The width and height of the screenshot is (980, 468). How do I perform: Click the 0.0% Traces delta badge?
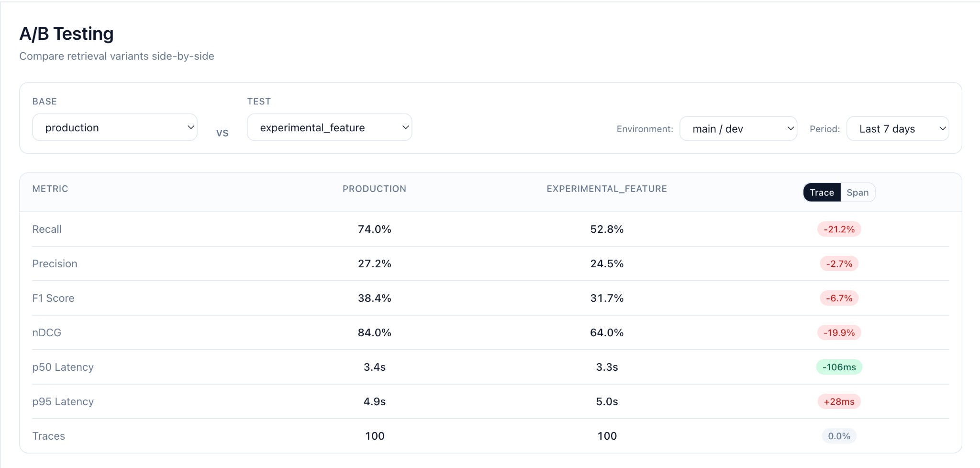(x=838, y=436)
